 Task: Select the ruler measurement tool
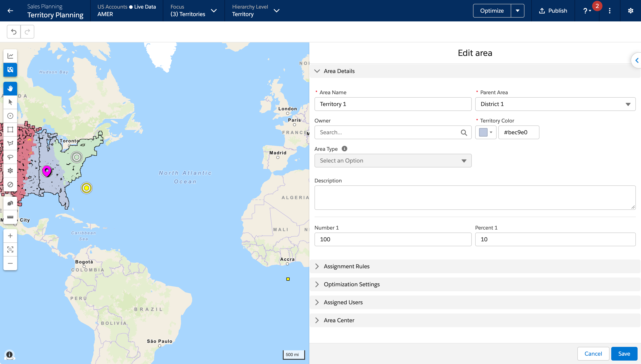(x=10, y=217)
